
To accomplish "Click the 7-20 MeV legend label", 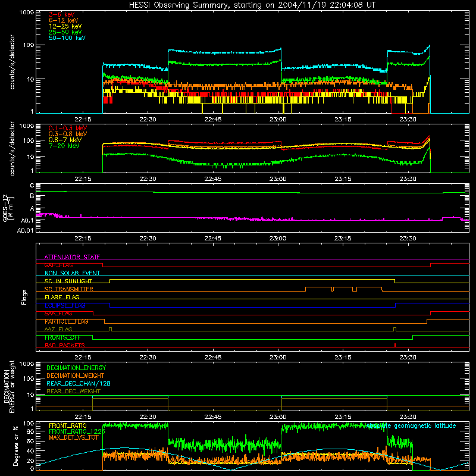I will coord(64,146).
